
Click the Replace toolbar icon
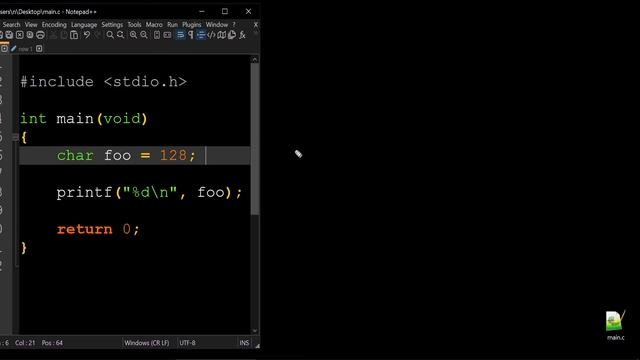click(x=120, y=35)
